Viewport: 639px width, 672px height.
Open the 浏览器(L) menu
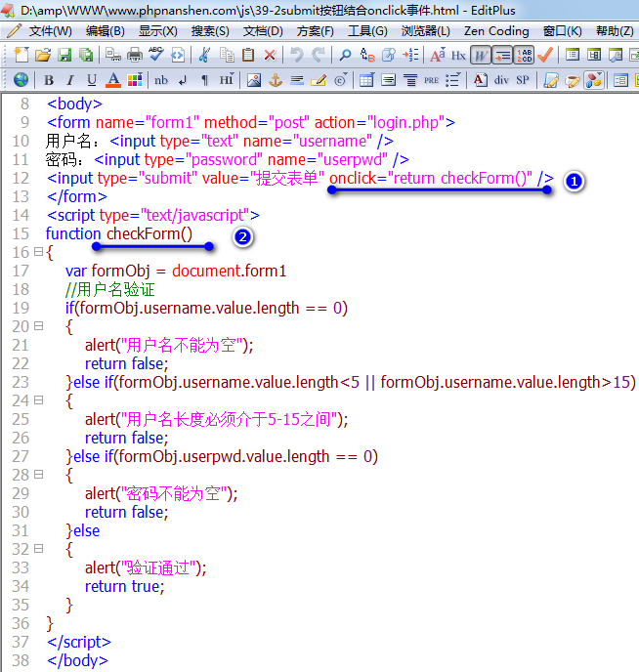(x=425, y=31)
